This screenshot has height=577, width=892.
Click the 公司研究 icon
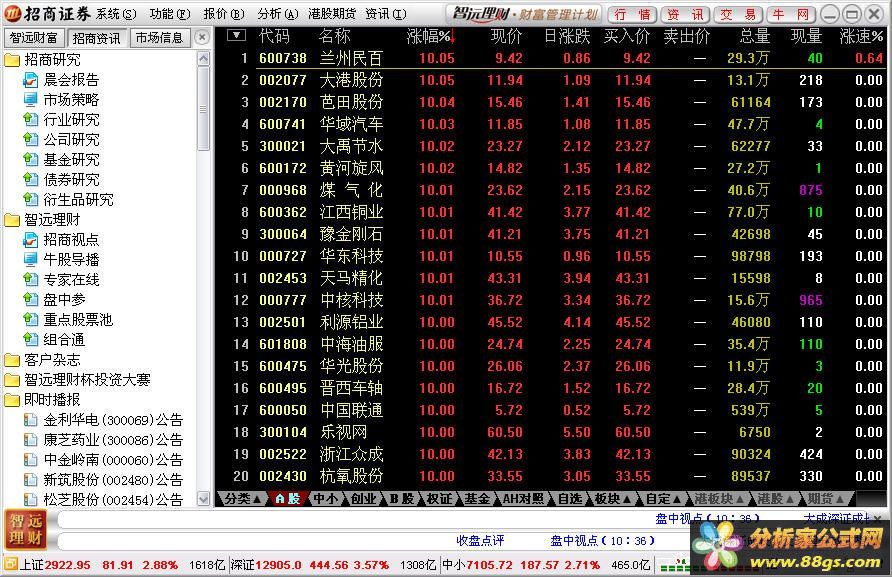(x=30, y=139)
